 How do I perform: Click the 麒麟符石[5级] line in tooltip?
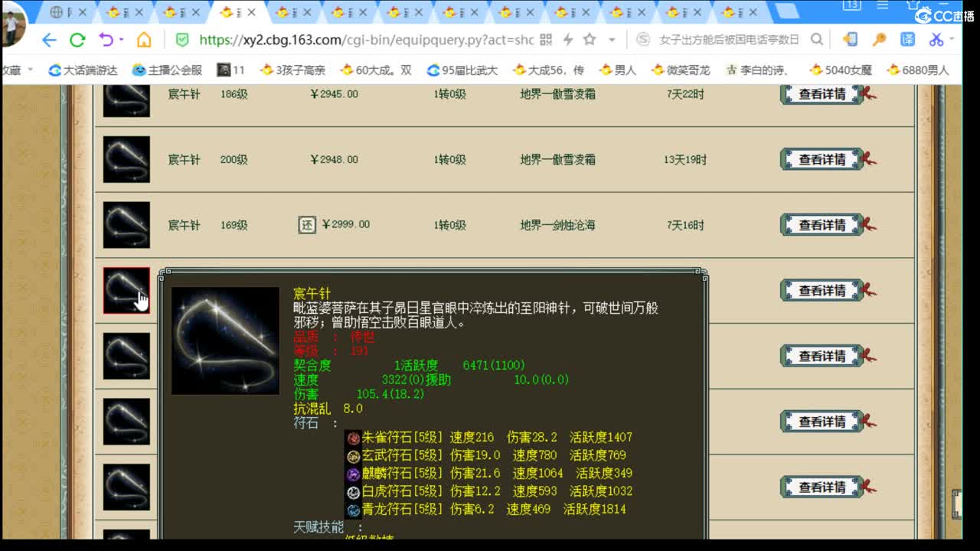tap(489, 473)
